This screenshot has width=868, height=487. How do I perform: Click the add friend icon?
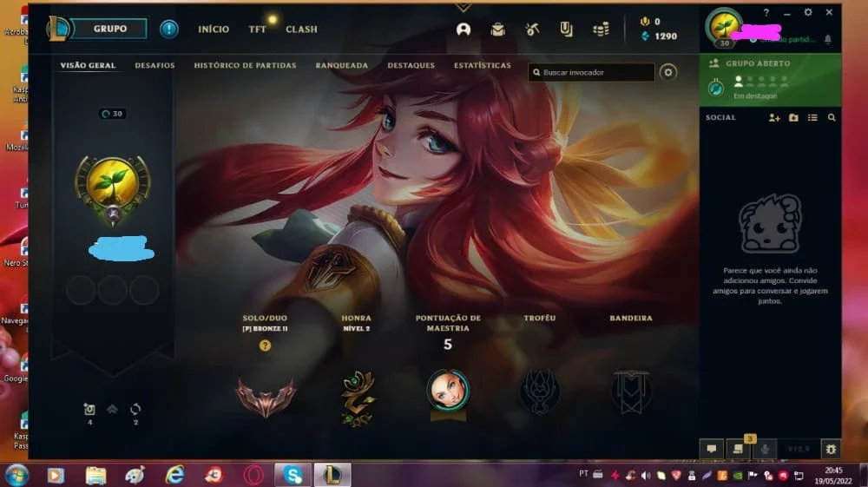pos(774,118)
